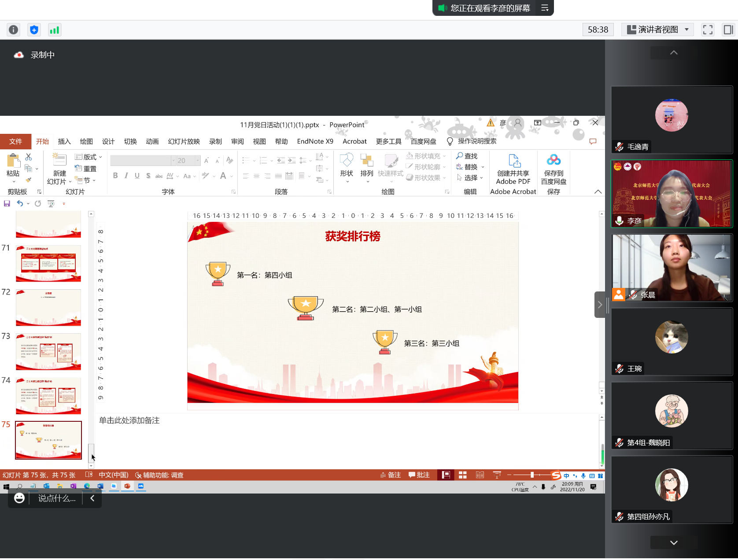Image resolution: width=738 pixels, height=560 pixels.
Task: Collapse the chat bar arrow
Action: [92, 498]
